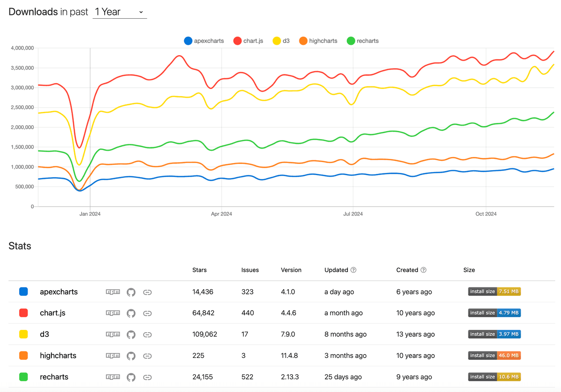Open d3's homepage link icon
561x392 pixels.
click(x=147, y=334)
